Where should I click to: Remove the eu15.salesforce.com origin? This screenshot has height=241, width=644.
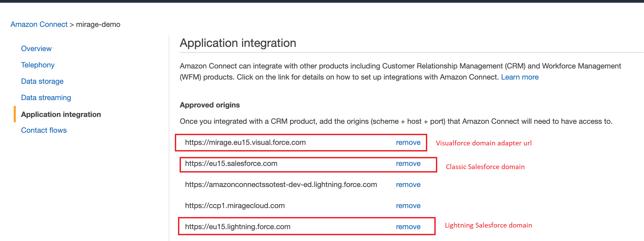408,164
